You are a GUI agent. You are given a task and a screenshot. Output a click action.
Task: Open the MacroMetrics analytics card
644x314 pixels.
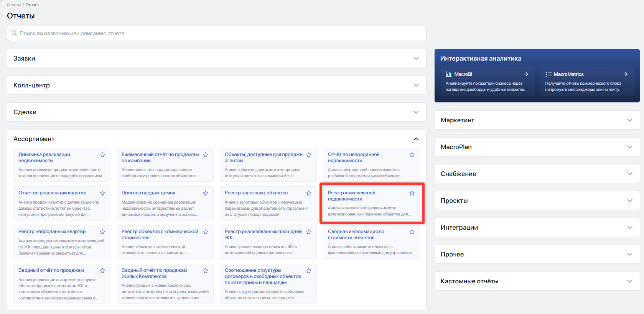pos(587,82)
